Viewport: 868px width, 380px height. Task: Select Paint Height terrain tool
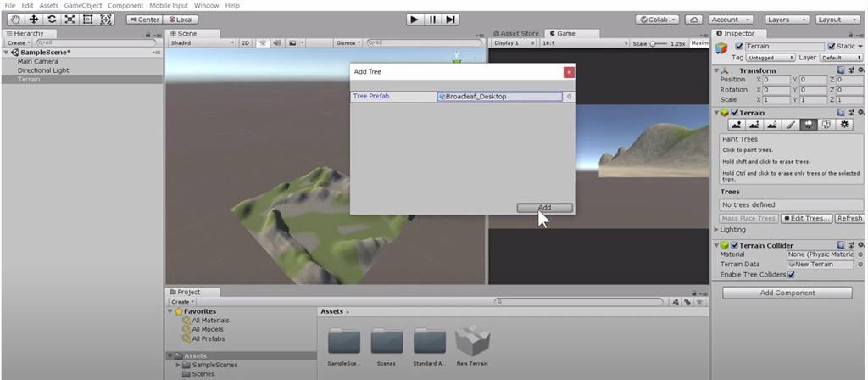pos(754,125)
